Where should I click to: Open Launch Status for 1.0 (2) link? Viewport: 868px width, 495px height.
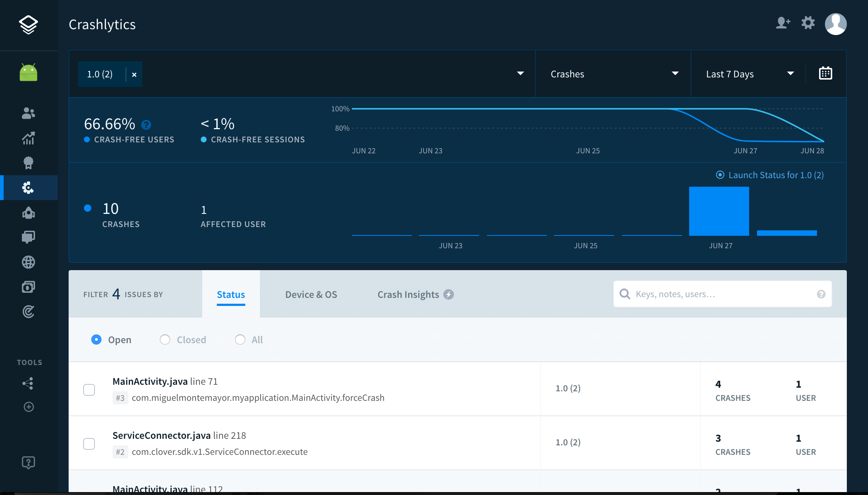pos(770,175)
